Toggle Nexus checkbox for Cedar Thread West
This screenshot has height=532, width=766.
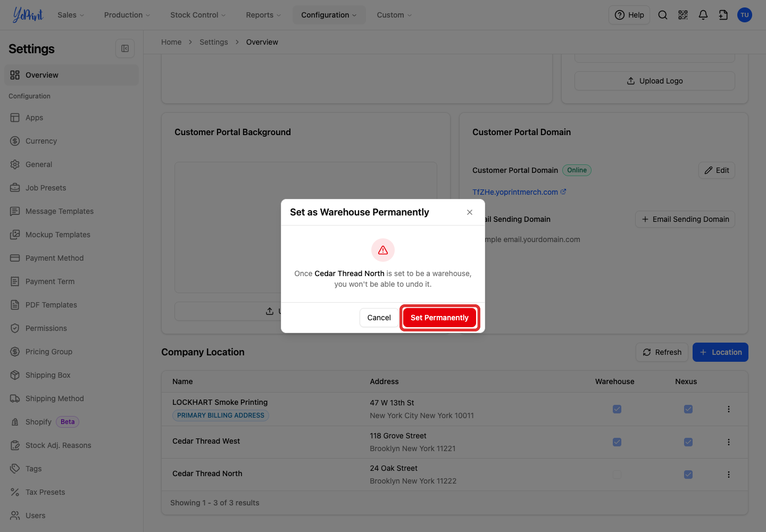click(x=688, y=442)
